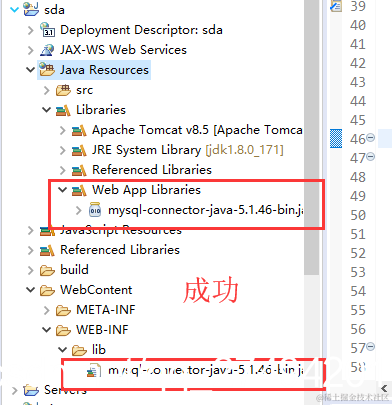Viewport: 392px width, 405px height.
Task: Expand project-level Referenced Libraries
Action: tap(30, 250)
